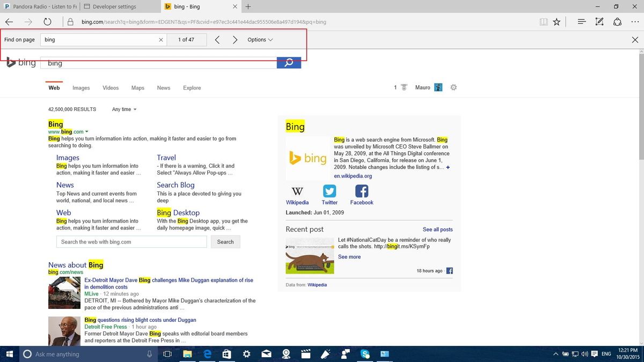644x362 pixels.
Task: Open the Options dropdown in Find bar
Action: coord(260,39)
